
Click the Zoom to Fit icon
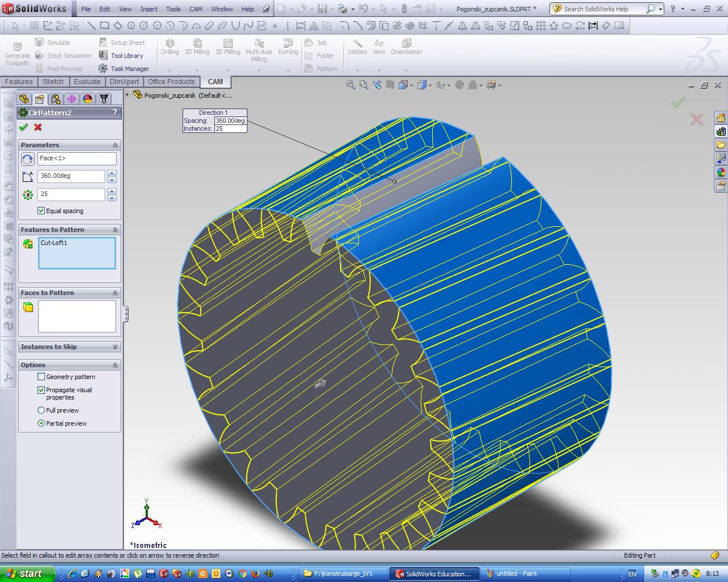tap(351, 85)
